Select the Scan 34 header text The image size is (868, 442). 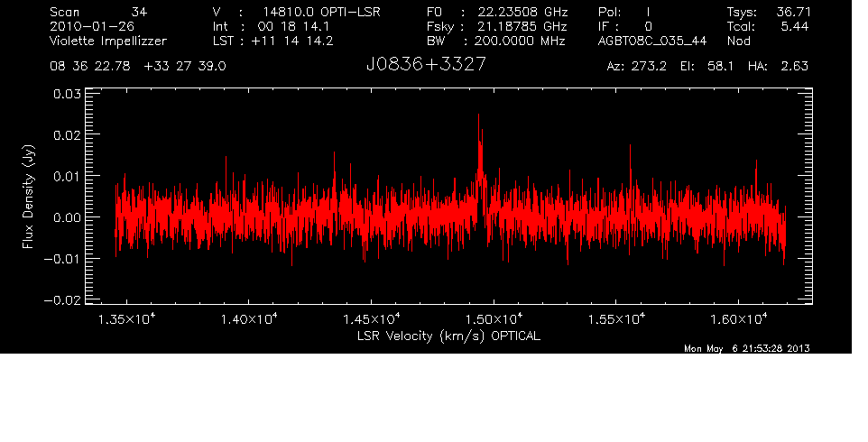(x=98, y=12)
